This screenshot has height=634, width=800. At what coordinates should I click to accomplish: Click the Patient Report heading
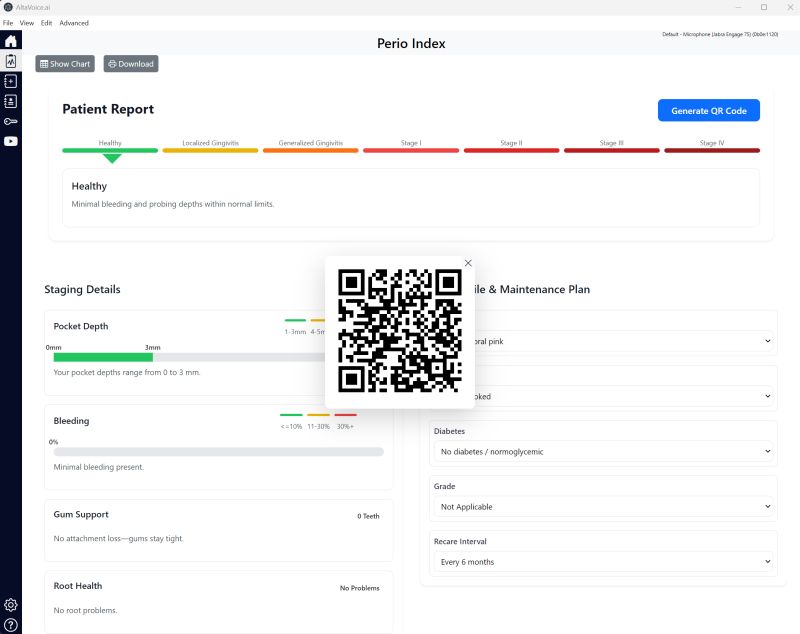108,109
